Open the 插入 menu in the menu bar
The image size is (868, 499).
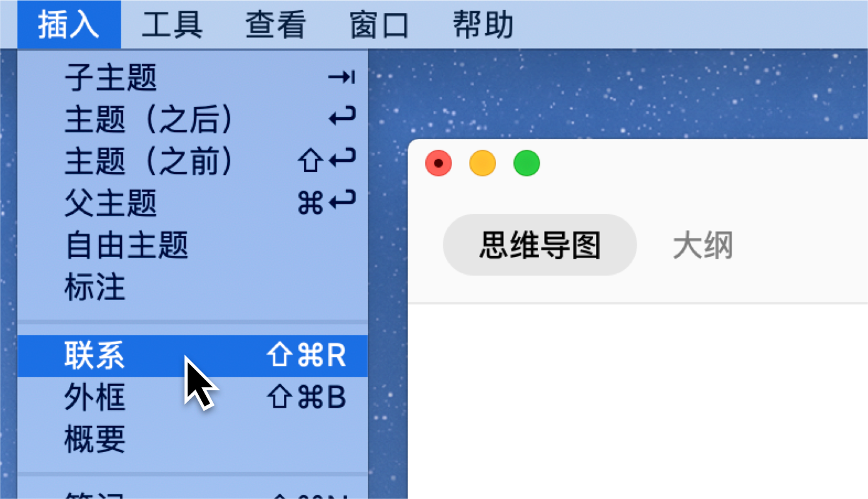click(x=69, y=25)
